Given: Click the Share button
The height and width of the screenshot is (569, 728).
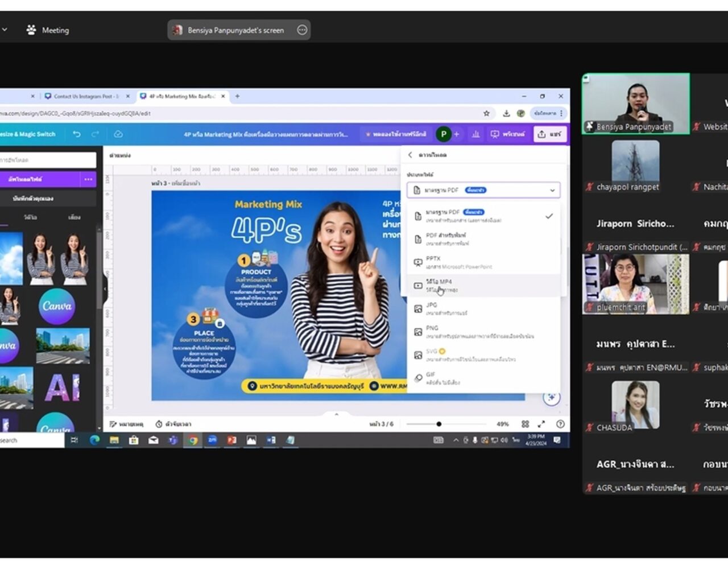Looking at the screenshot, I should 549,134.
